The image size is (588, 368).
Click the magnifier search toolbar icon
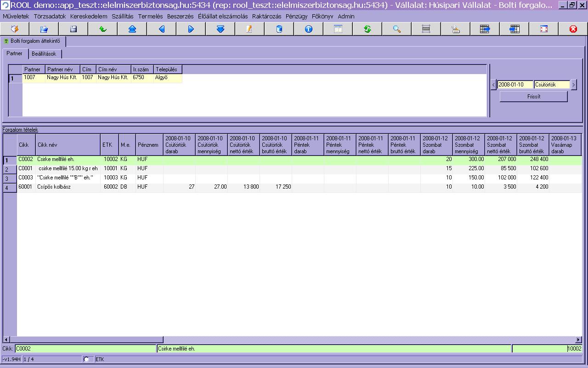tap(396, 29)
